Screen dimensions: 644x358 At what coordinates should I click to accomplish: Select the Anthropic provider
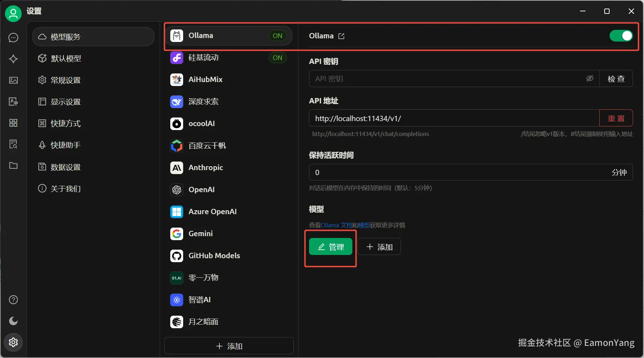pyautogui.click(x=229, y=168)
